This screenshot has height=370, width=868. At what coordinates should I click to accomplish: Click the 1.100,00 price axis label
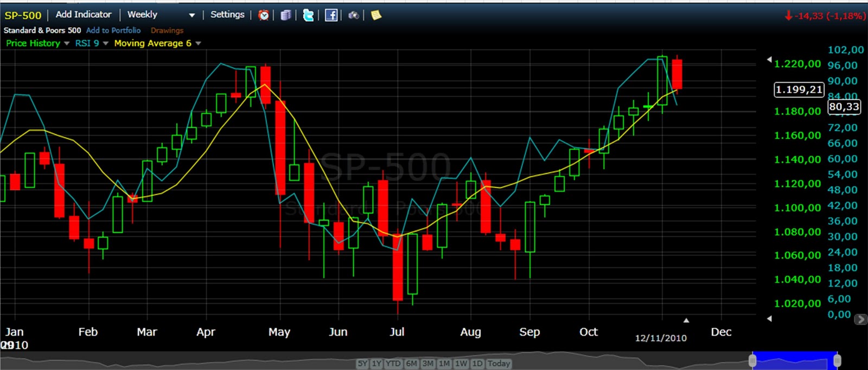pyautogui.click(x=797, y=208)
